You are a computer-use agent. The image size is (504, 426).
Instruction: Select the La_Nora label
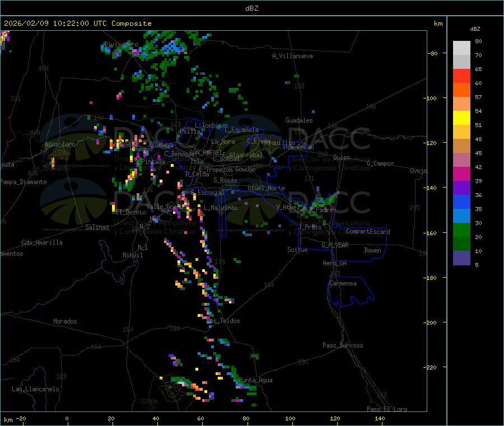[x=223, y=142]
